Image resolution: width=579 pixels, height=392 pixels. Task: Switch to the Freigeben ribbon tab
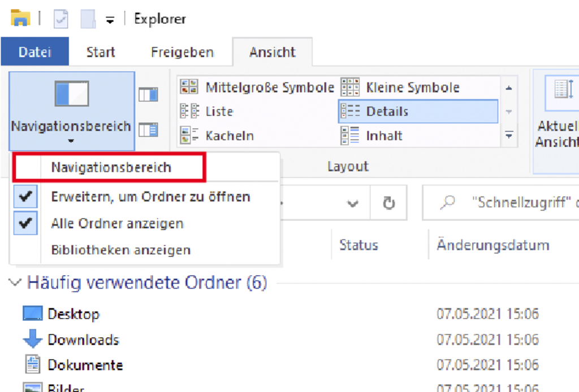(182, 53)
